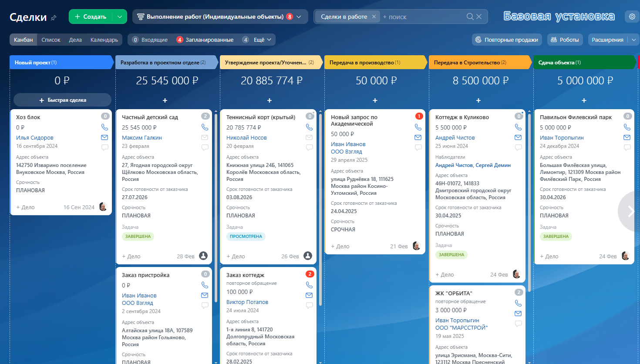Image resolution: width=640 pixels, height=364 pixels.
Task: Open the Хоз блок deal
Action: pos(28,117)
